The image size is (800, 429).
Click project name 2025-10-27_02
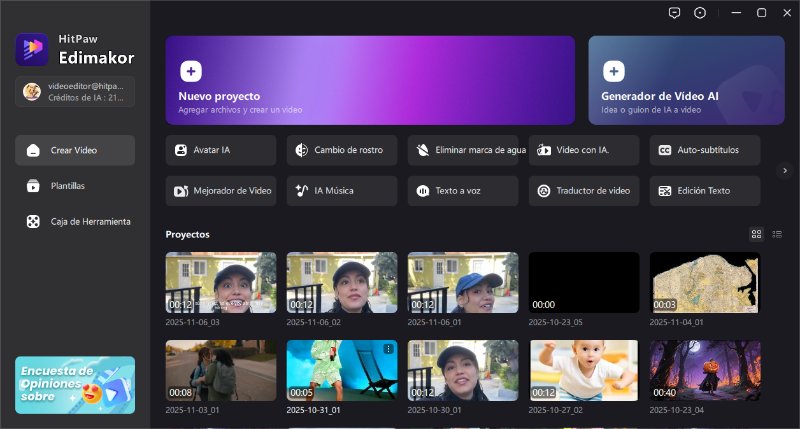point(556,410)
